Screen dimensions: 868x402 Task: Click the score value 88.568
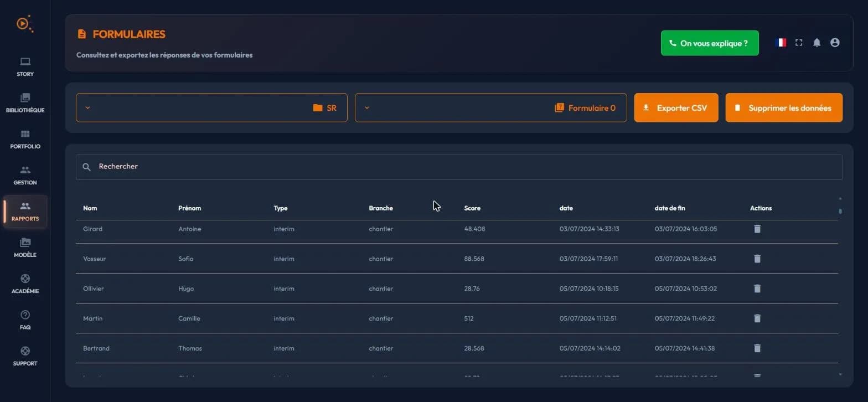(474, 259)
